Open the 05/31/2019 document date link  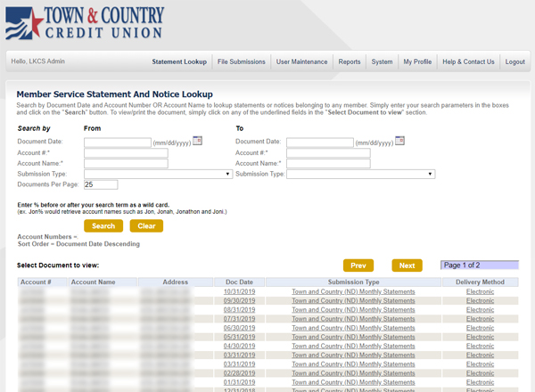pos(239,337)
